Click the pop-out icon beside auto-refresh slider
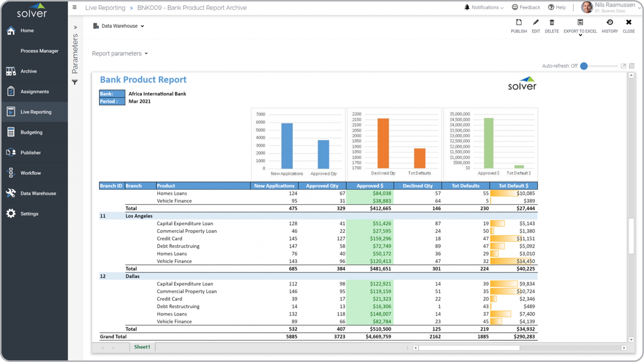 (623, 66)
